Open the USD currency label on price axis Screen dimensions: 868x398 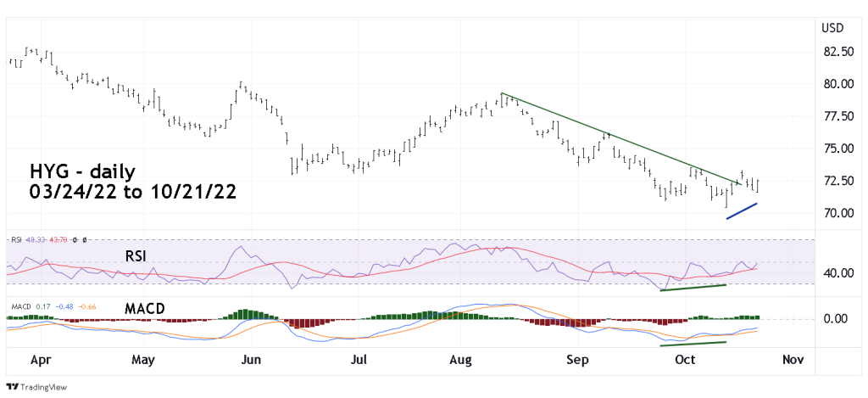tap(832, 29)
